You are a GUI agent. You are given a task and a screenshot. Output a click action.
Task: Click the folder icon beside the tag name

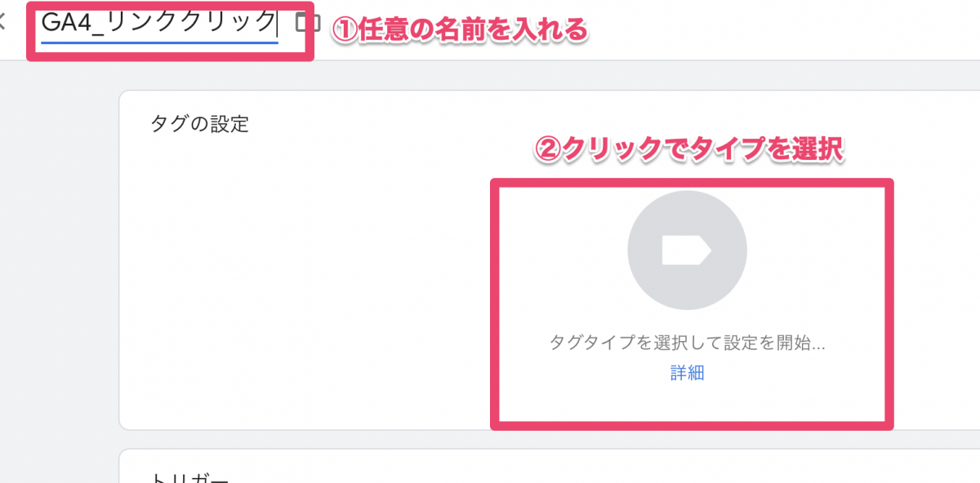pos(307,23)
